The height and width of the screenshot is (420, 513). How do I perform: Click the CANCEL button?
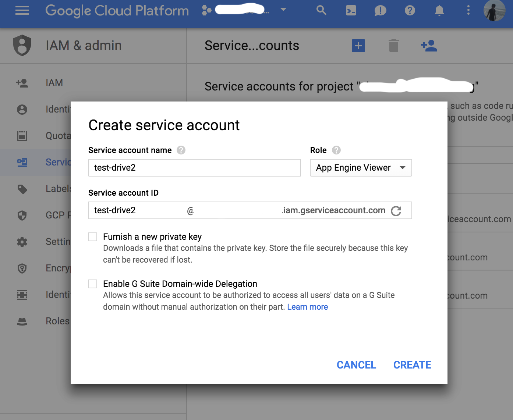[356, 365]
